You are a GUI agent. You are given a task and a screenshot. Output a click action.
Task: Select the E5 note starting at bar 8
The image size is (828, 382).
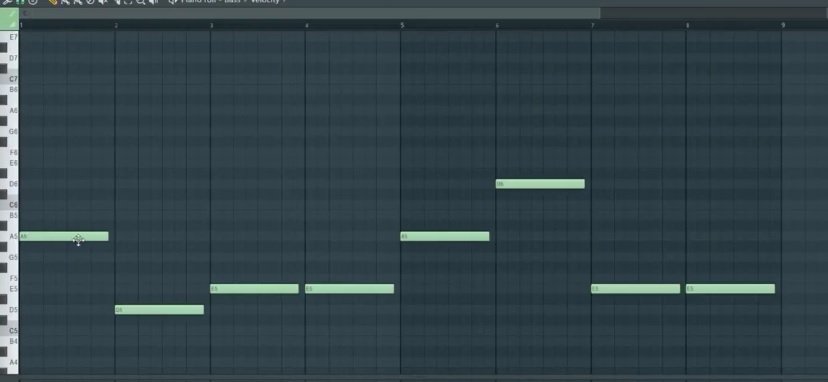coord(730,288)
